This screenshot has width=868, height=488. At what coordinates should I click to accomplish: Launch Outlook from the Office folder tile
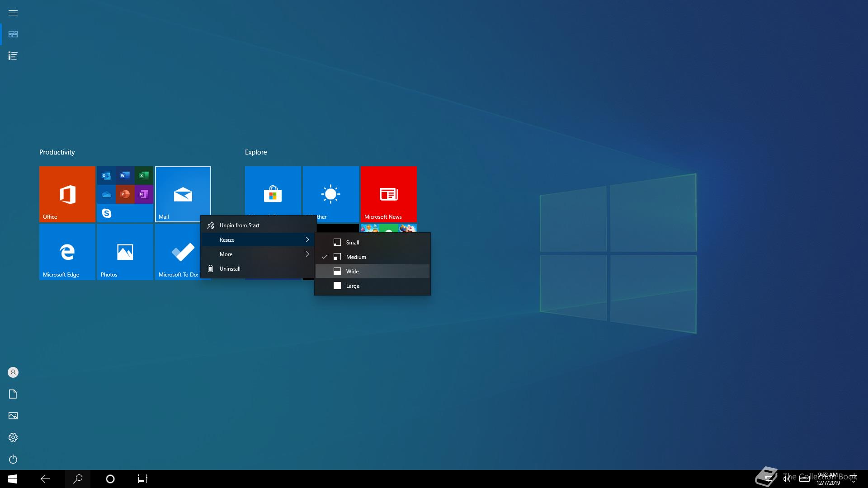coord(106,175)
